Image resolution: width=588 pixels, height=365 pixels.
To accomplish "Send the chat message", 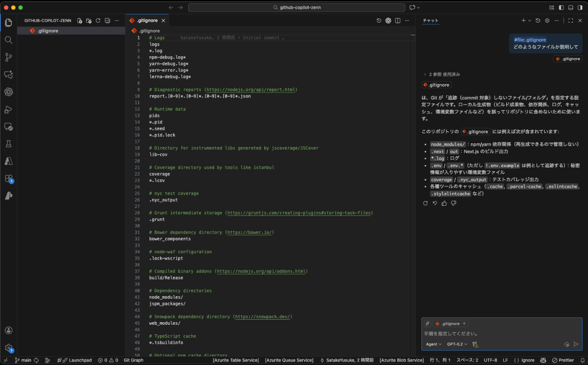I will pos(576,344).
